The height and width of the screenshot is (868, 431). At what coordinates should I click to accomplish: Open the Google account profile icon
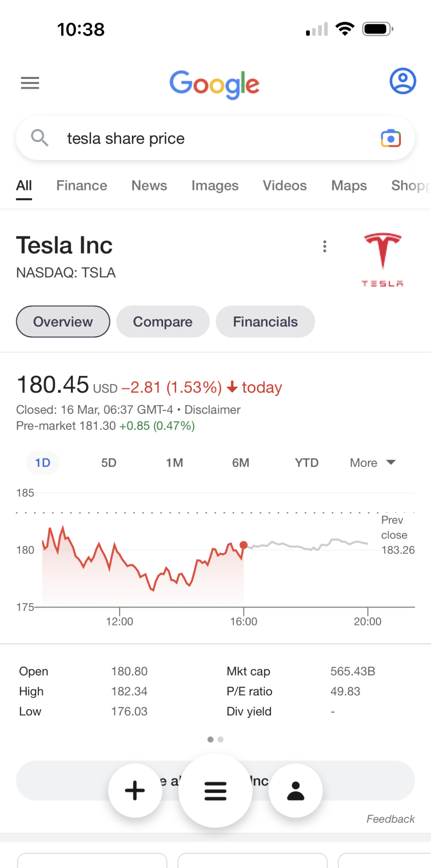coord(403,81)
